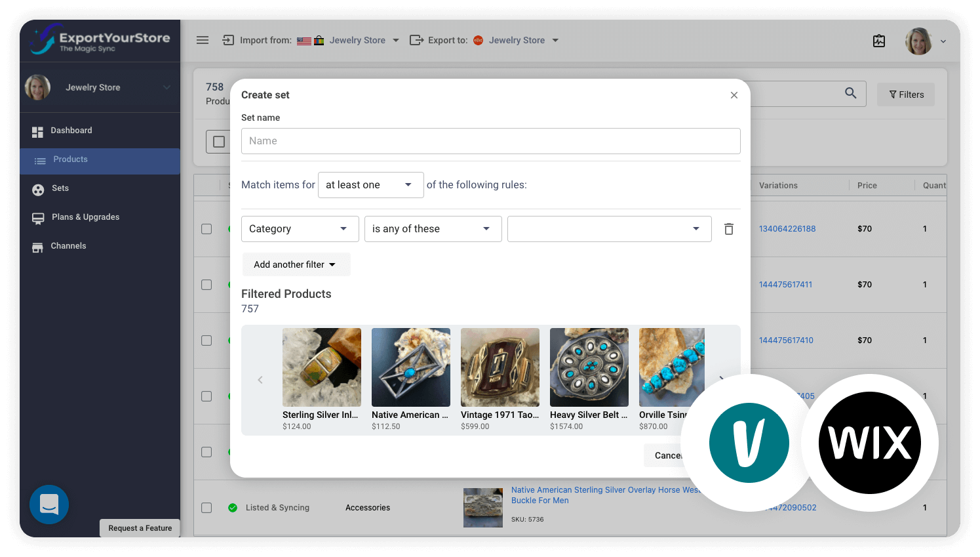Click the search magnifier icon

850,93
